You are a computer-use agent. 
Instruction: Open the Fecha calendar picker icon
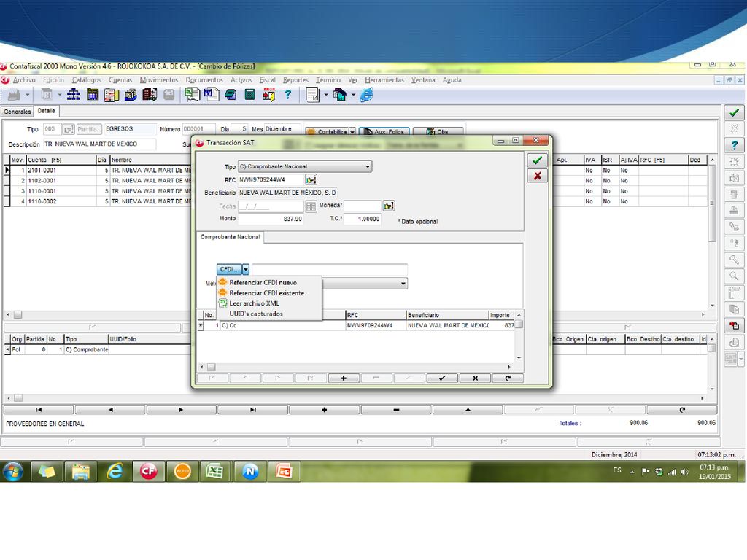(x=311, y=206)
